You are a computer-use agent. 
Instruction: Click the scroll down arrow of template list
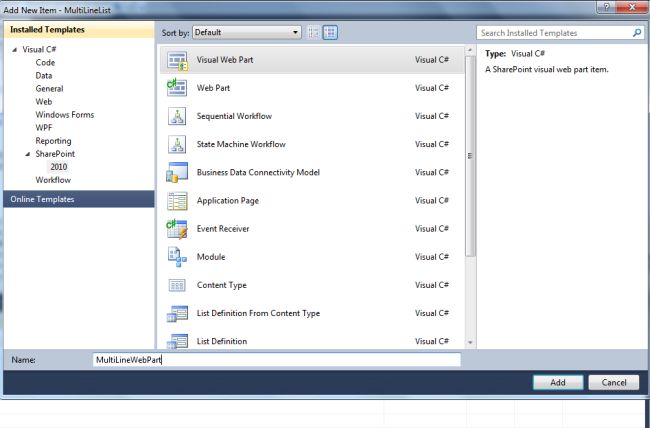pos(470,343)
